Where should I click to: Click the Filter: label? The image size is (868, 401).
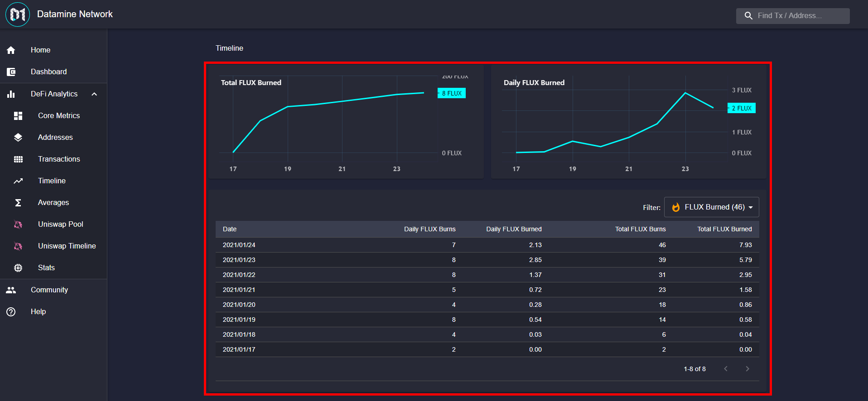pos(651,208)
